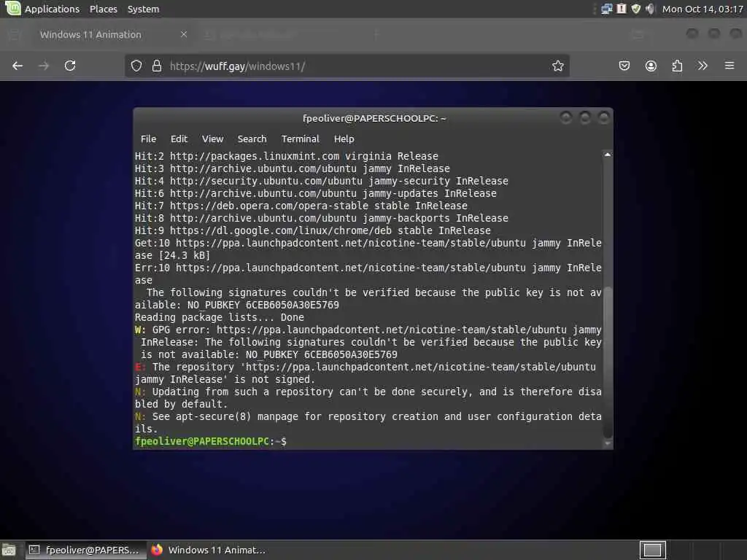Screen dimensions: 747x560
Task: Open the volume speaker tray icon
Action: [650, 9]
